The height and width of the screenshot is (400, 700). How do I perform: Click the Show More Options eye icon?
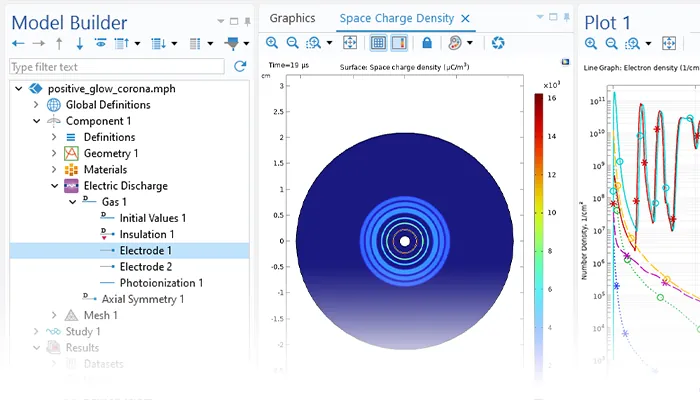point(101,43)
